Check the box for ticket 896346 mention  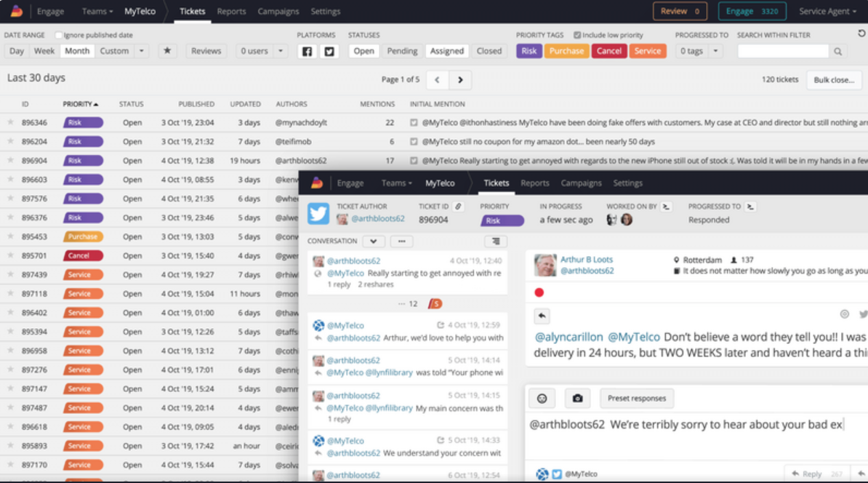point(414,122)
